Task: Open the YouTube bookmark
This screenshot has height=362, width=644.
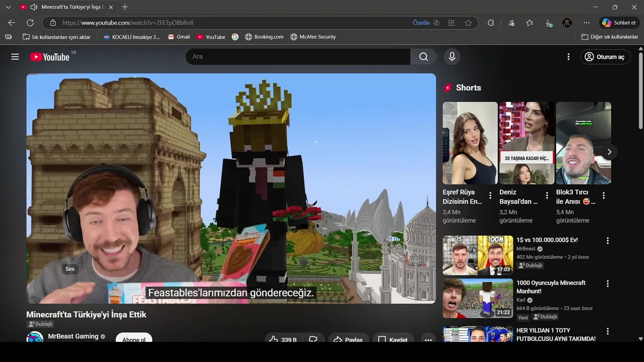Action: (x=211, y=37)
